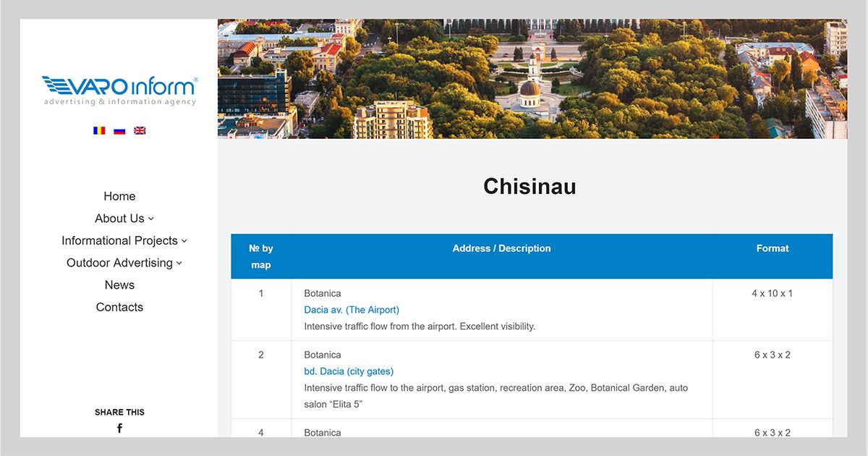This screenshot has width=868, height=456.
Task: Go to the Home page
Action: tap(119, 196)
